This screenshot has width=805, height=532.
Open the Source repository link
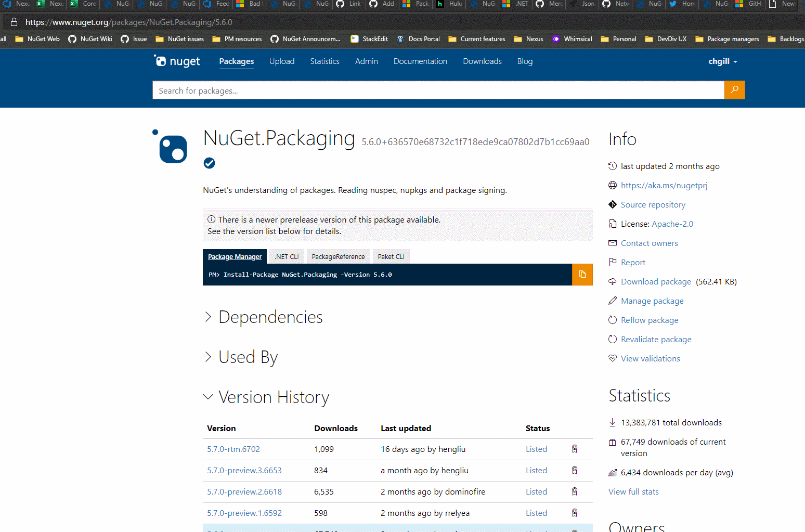point(653,204)
